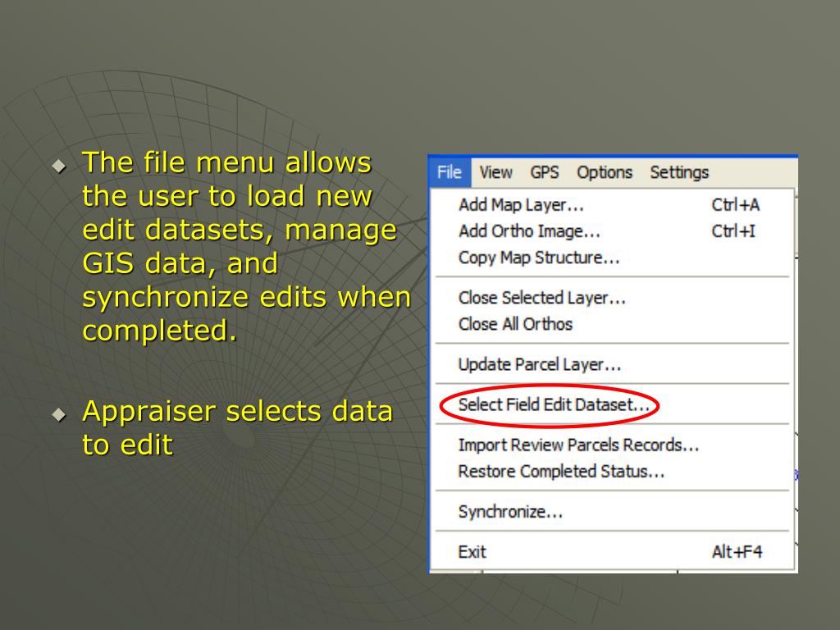
Task: Choose Add Map Layer from File menu
Action: 612,204
